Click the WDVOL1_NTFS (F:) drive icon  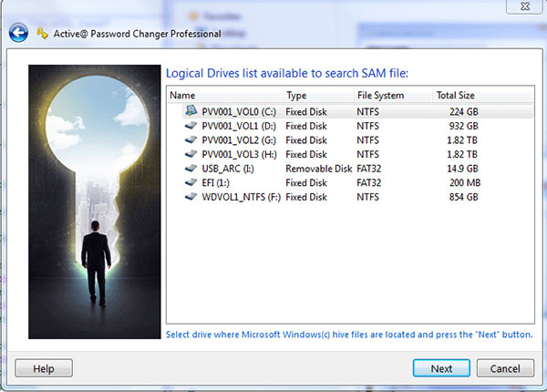pos(190,197)
